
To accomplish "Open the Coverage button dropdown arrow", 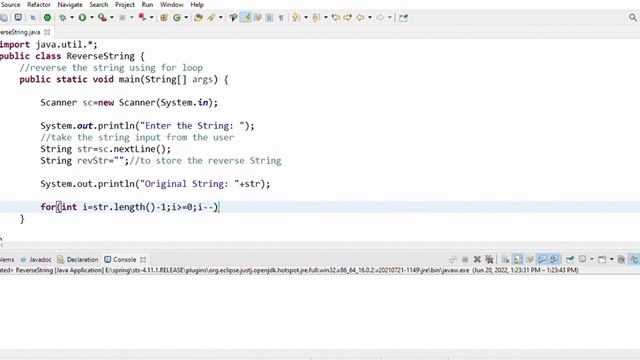I will tap(112, 18).
